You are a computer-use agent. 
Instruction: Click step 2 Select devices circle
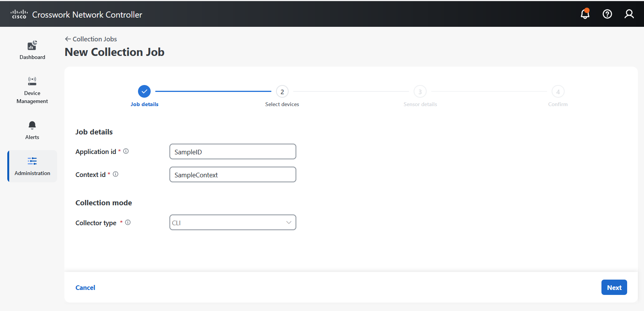point(282,92)
